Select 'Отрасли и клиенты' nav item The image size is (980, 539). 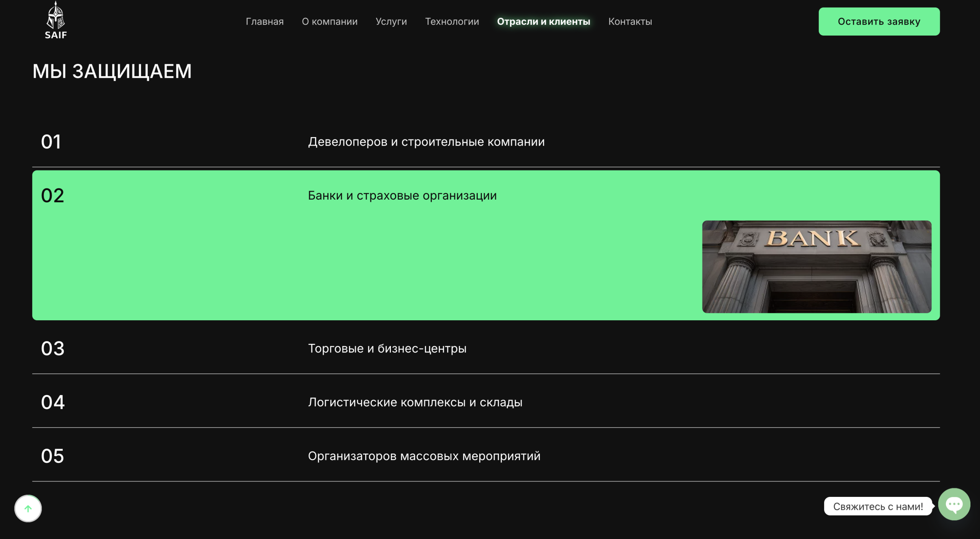click(543, 21)
